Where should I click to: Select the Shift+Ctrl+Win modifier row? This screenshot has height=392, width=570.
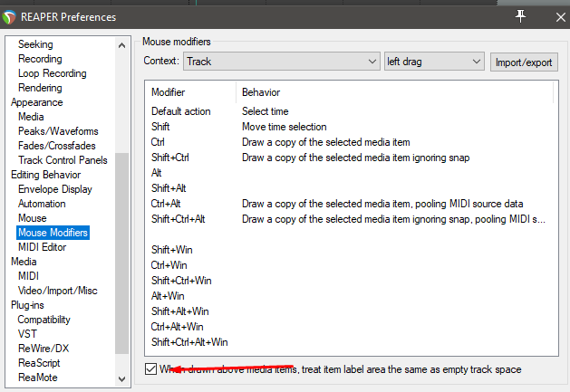click(352, 281)
